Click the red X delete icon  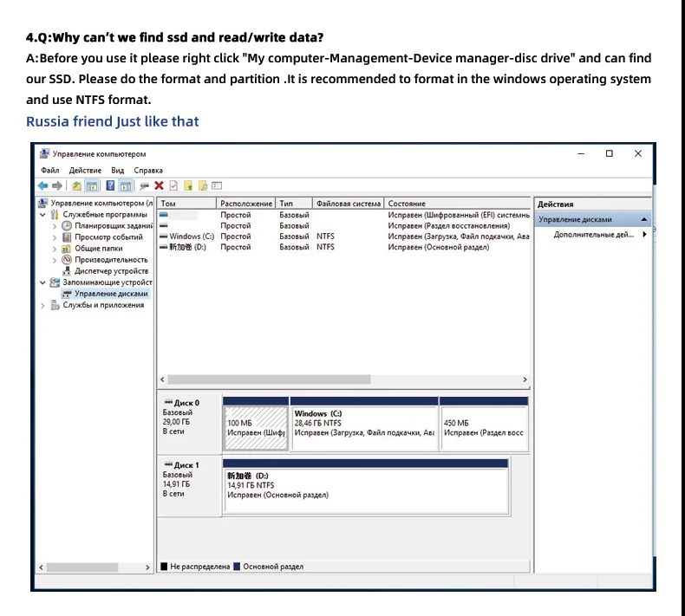pyautogui.click(x=159, y=186)
